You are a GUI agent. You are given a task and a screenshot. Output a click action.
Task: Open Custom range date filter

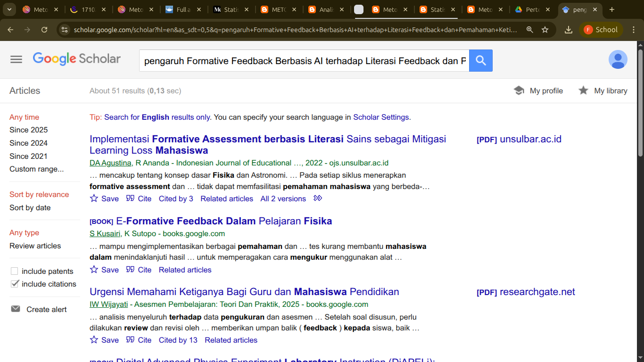coord(36,169)
